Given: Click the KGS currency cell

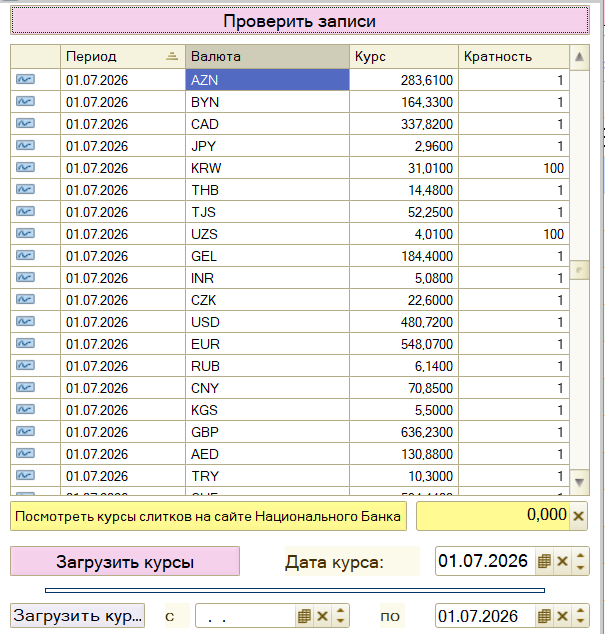Looking at the screenshot, I should pyautogui.click(x=267, y=410).
